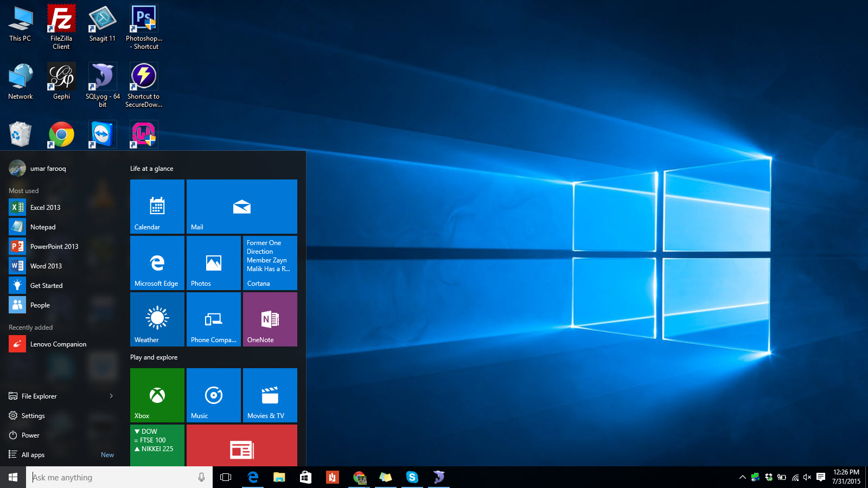The image size is (868, 488).
Task: Open the Mail tile
Action: tap(241, 206)
